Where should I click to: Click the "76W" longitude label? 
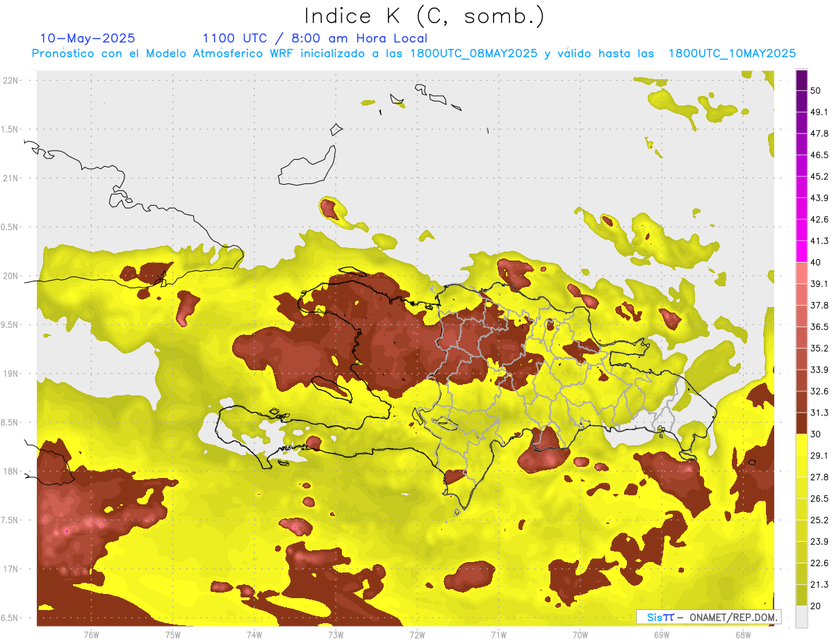[x=91, y=635]
